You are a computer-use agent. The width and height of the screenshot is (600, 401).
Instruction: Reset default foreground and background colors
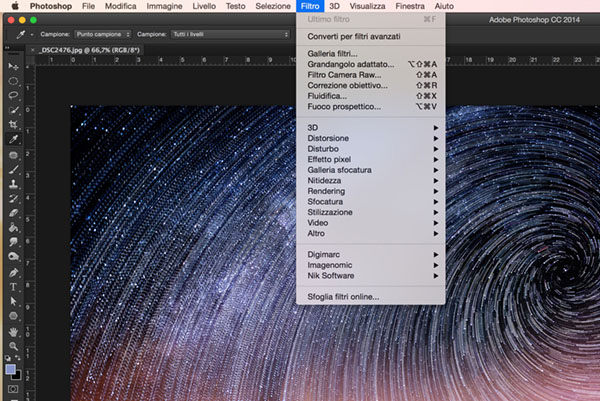[x=8, y=358]
